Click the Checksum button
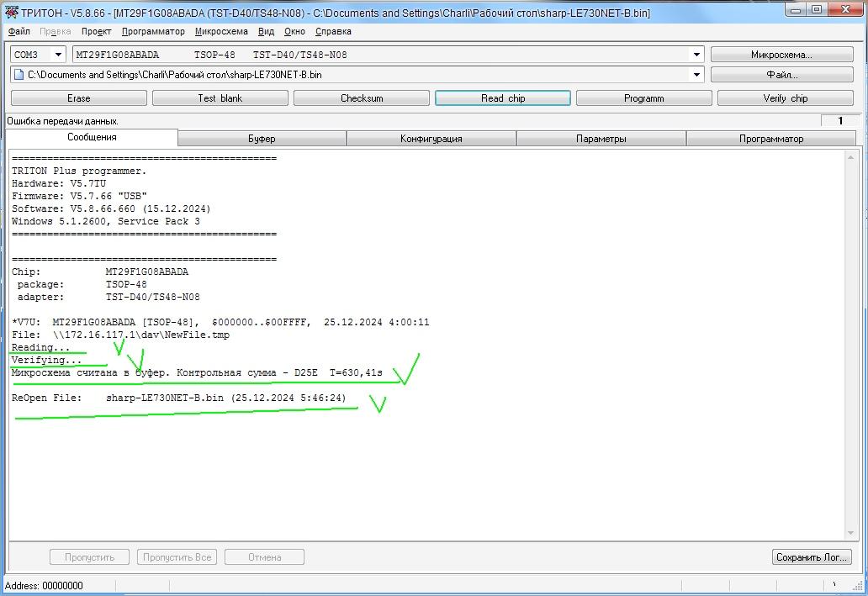Viewport: 868px width, 596px height. [x=362, y=98]
